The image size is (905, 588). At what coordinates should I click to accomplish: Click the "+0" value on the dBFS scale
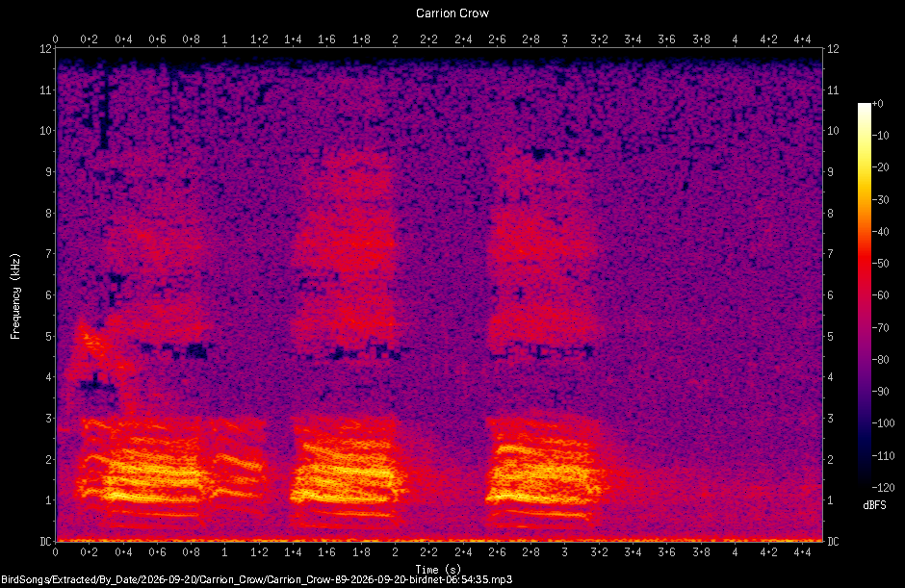click(877, 104)
